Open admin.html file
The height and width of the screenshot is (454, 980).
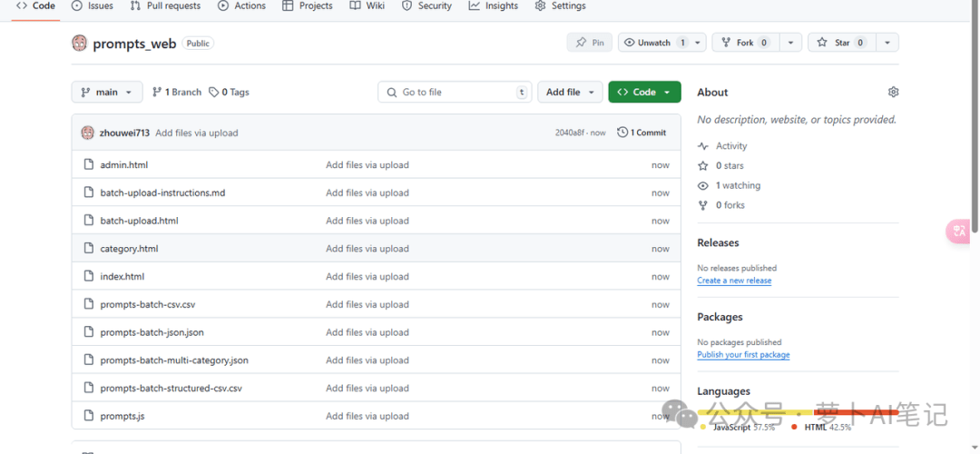123,165
